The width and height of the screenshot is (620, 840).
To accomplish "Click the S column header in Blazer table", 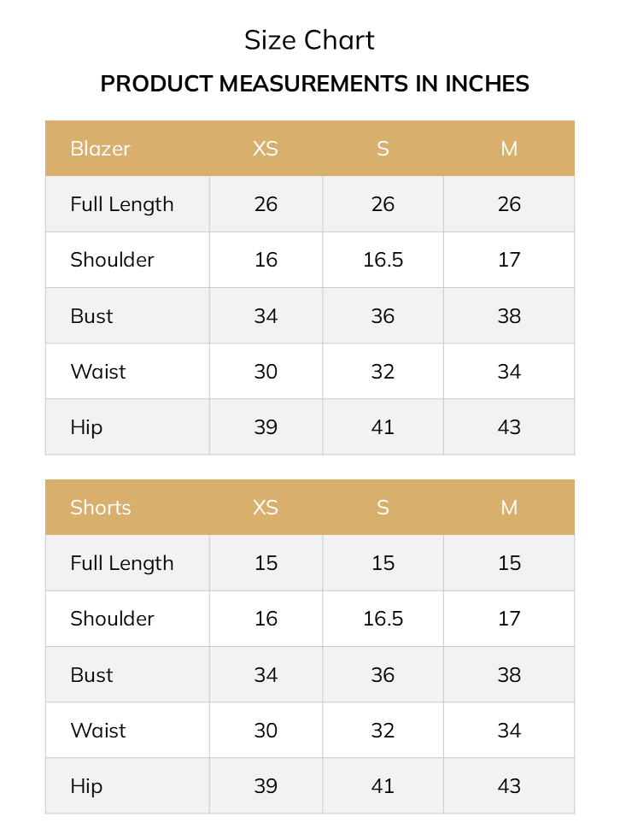I will (x=383, y=149).
